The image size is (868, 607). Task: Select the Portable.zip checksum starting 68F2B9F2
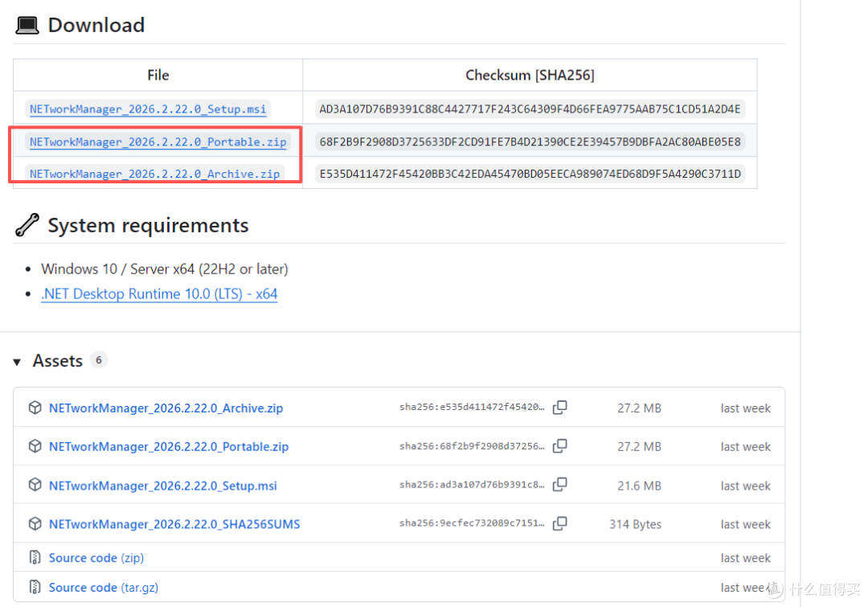pos(530,141)
